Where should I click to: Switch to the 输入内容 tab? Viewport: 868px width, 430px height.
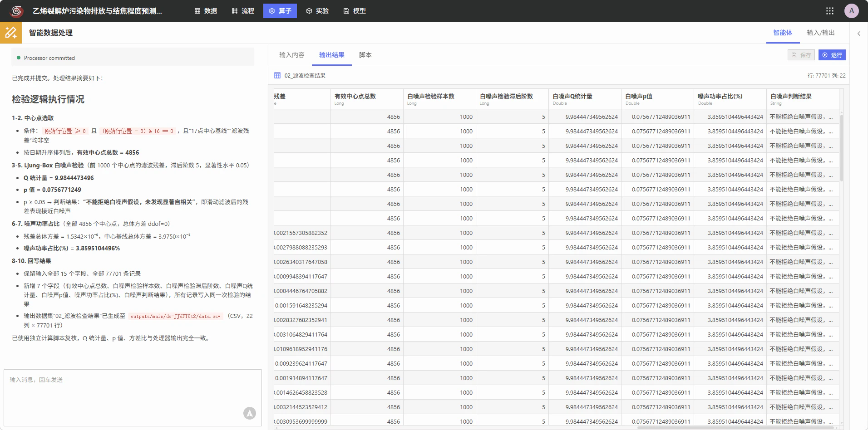tap(292, 55)
